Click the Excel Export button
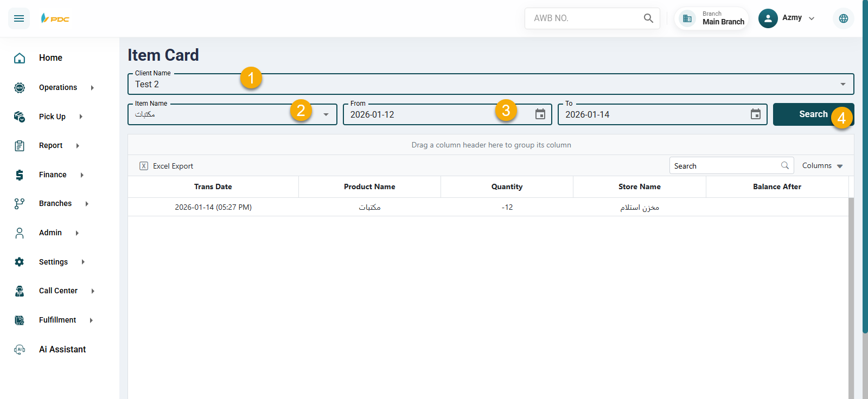Image resolution: width=868 pixels, height=399 pixels. point(167,166)
